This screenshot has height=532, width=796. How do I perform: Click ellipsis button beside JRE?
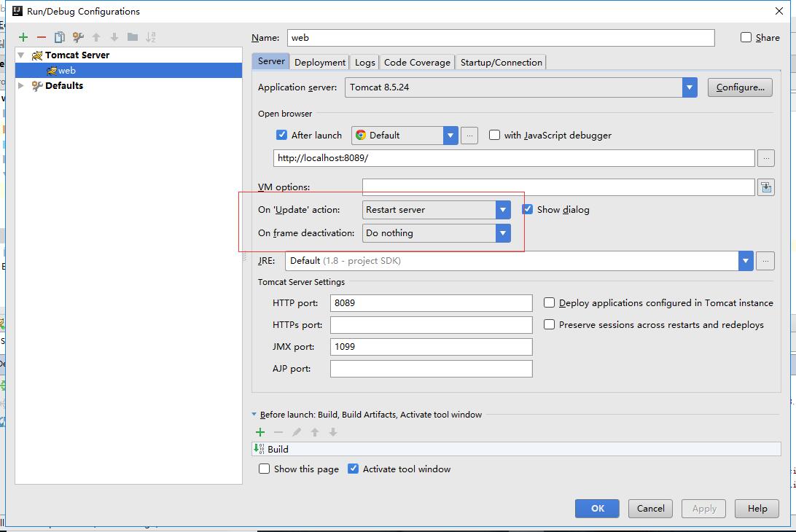(765, 261)
